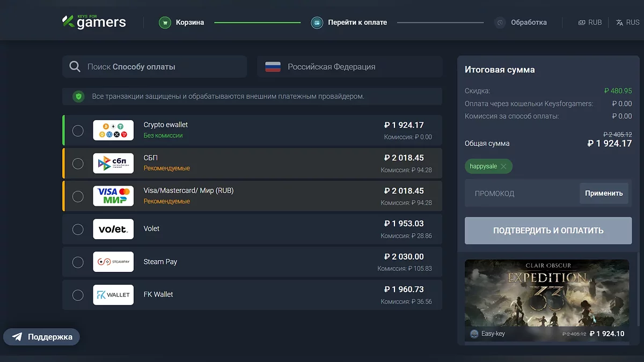Go back to the Корзина step

[x=182, y=23]
